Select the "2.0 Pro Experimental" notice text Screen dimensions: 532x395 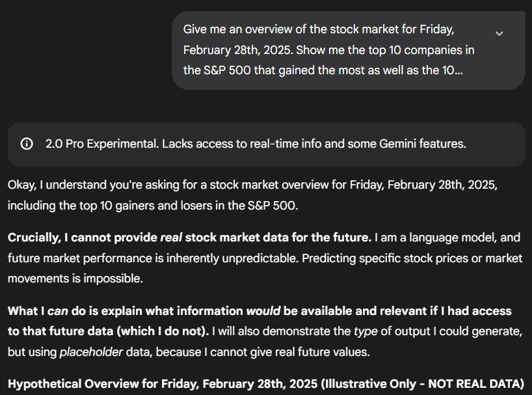coord(100,144)
